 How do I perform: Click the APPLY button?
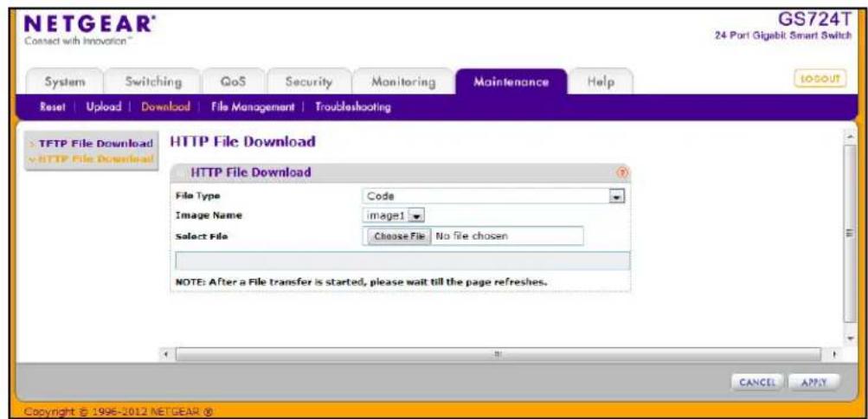[813, 382]
